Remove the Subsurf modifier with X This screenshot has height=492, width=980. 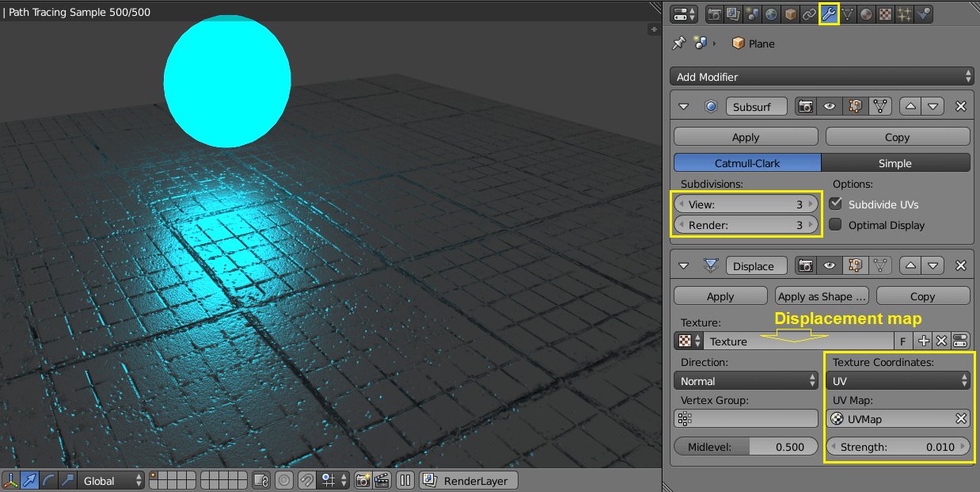[960, 106]
